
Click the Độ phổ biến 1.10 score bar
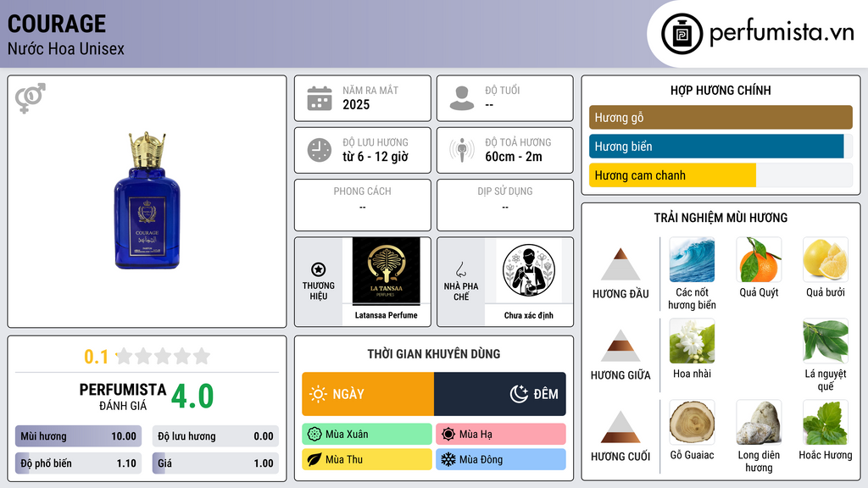coord(78,463)
